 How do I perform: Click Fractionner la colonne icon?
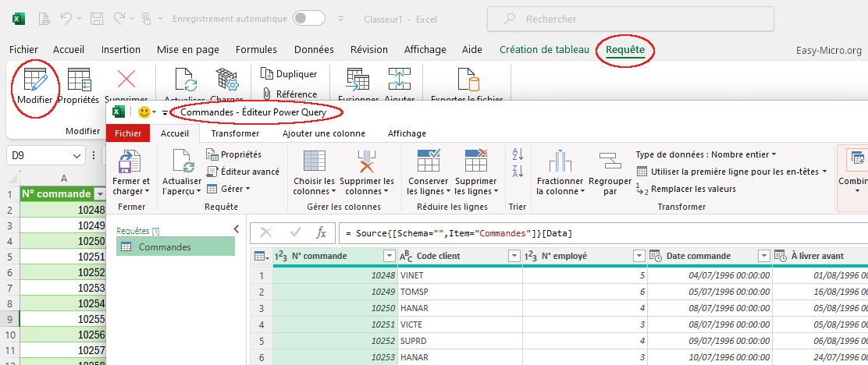point(560,162)
